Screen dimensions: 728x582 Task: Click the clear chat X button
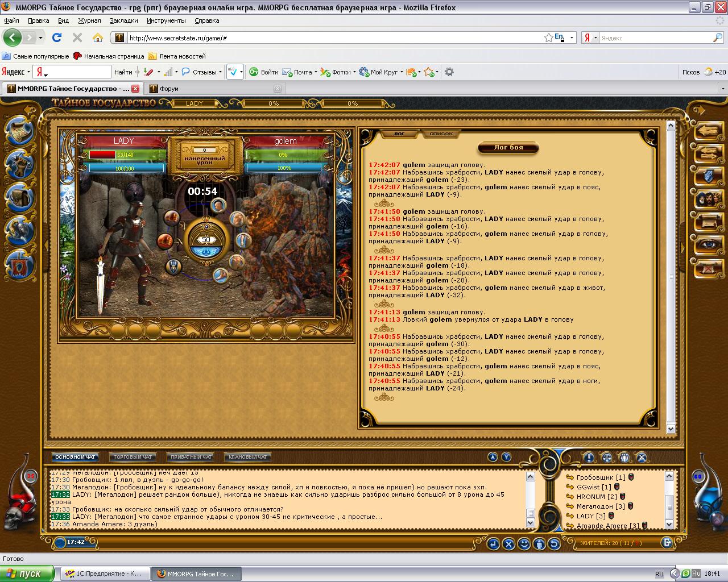coord(509,544)
